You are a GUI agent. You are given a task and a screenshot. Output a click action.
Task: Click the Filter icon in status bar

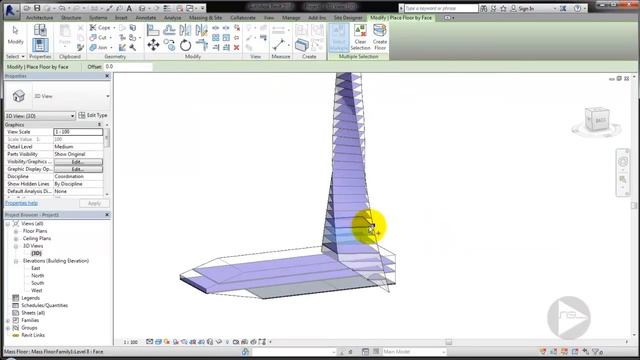click(x=596, y=351)
